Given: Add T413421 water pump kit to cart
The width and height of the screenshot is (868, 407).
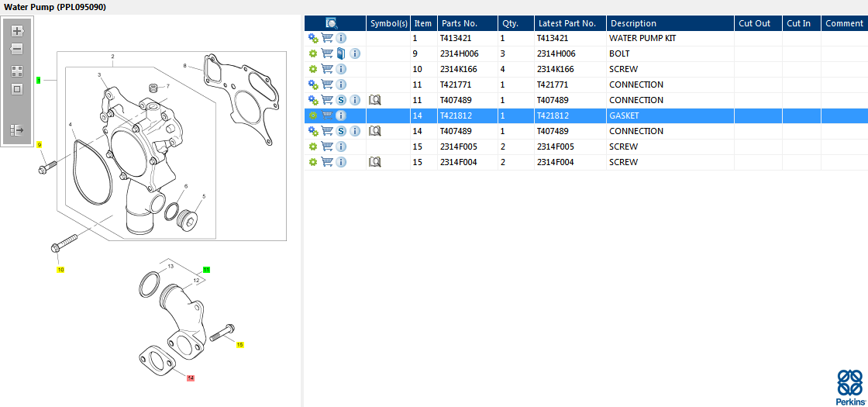Looking at the screenshot, I should pyautogui.click(x=327, y=38).
